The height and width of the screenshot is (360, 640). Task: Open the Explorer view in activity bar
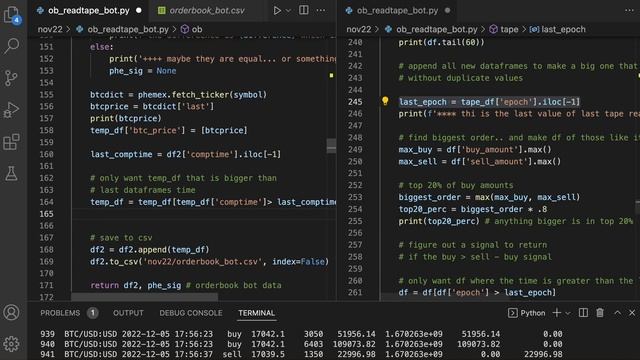11,15
